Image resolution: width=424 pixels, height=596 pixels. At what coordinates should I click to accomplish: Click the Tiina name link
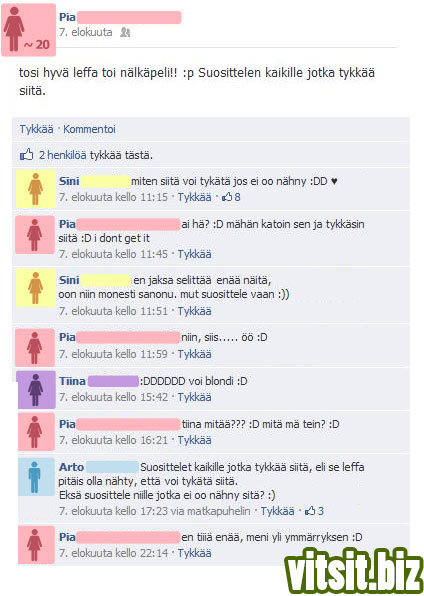coord(72,381)
